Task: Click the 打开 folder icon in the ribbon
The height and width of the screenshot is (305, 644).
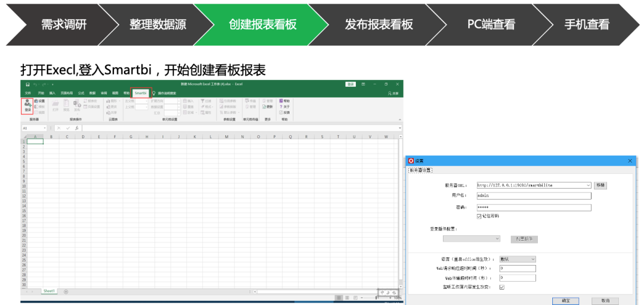Action: point(55,106)
